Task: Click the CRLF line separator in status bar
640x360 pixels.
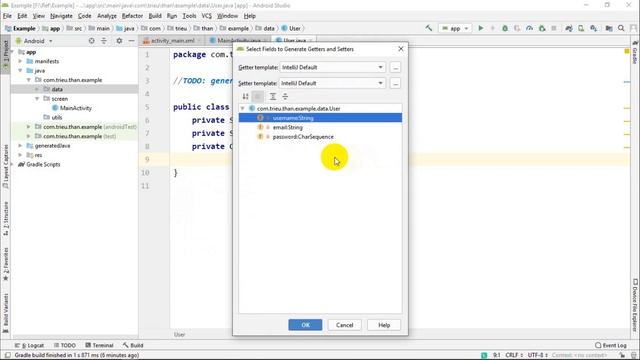Action: 514,355
